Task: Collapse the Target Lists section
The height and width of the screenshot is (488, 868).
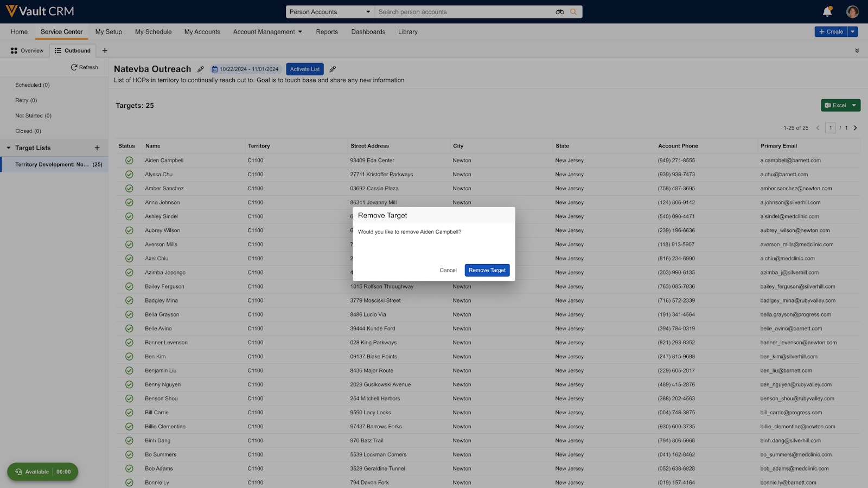Action: pos(9,148)
